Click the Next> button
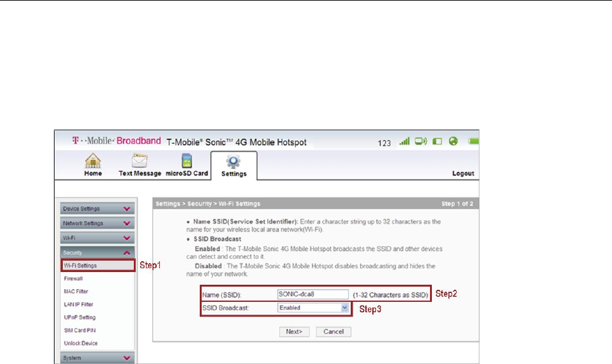Image resolution: width=612 pixels, height=364 pixels. (294, 332)
